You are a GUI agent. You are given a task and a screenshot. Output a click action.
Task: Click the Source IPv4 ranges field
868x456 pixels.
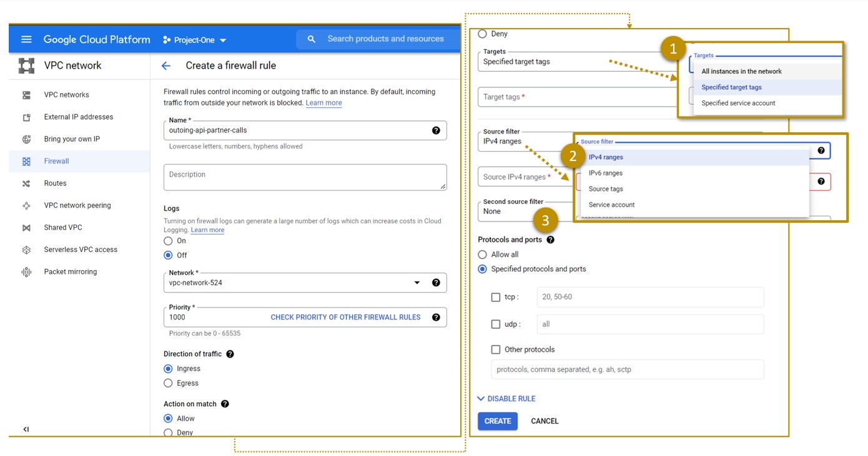pyautogui.click(x=526, y=177)
